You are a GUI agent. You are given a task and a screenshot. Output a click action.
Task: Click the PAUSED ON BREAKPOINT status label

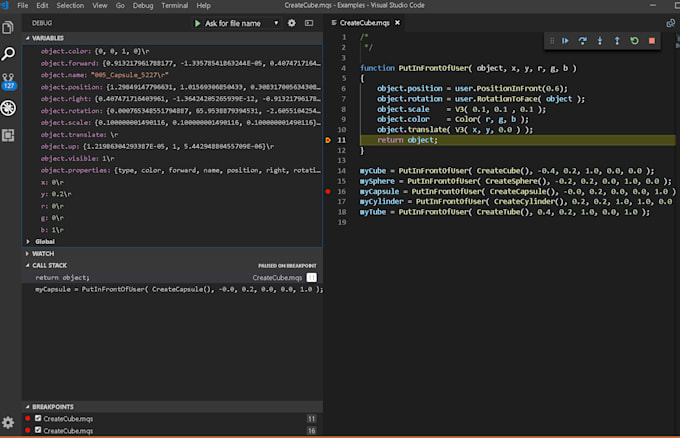[287, 266]
